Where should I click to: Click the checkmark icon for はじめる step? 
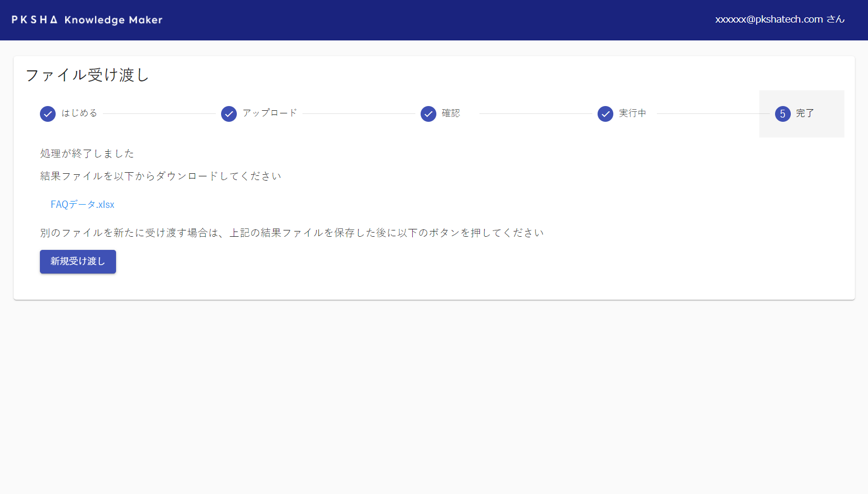point(48,114)
